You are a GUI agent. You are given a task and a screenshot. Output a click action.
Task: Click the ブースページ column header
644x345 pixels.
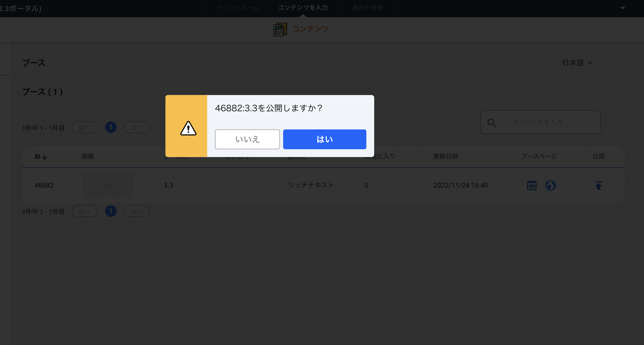[539, 156]
